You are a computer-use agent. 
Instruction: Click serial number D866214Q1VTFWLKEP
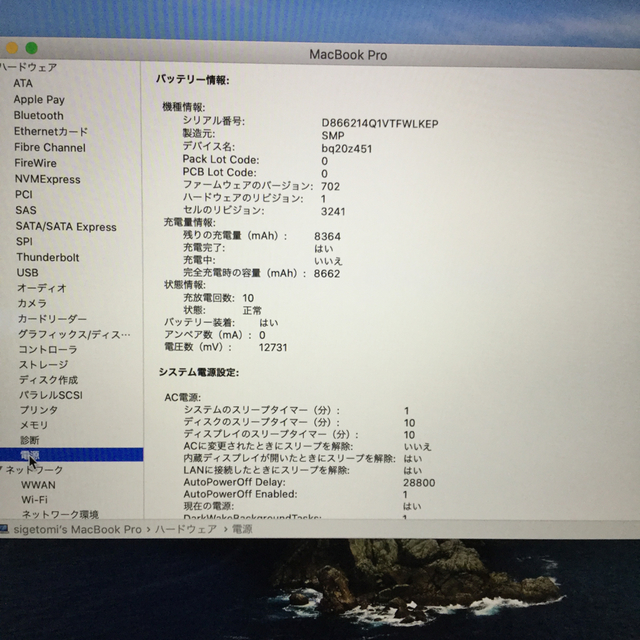[380, 124]
